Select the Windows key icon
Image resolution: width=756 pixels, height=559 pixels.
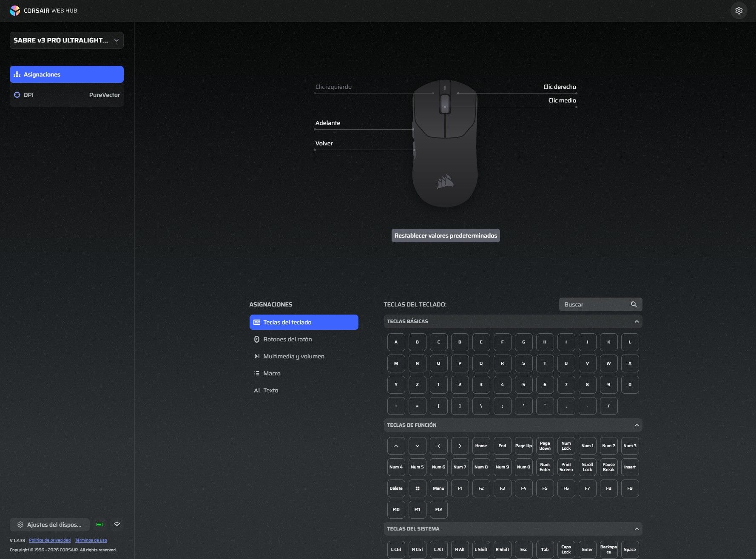pyautogui.click(x=417, y=488)
